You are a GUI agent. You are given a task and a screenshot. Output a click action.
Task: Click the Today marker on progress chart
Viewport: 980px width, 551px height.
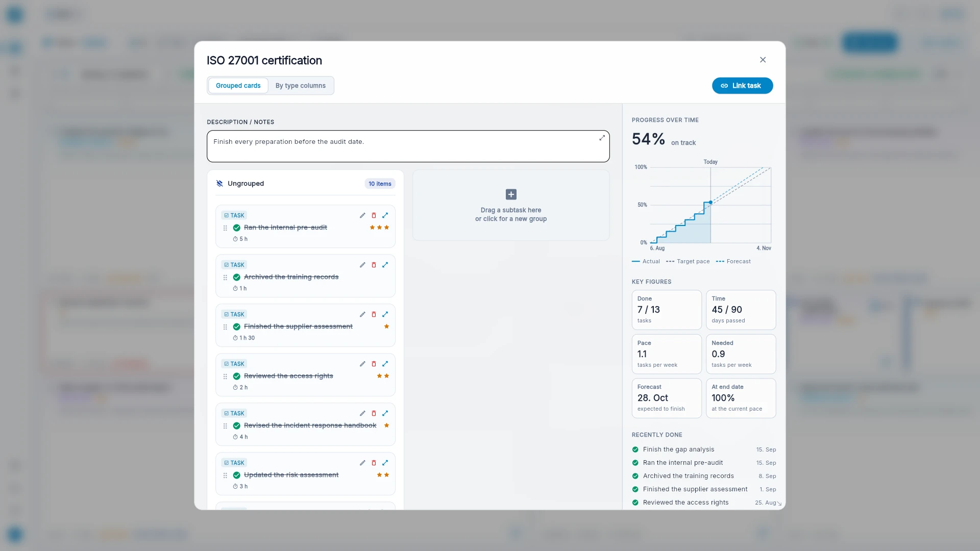(x=710, y=162)
